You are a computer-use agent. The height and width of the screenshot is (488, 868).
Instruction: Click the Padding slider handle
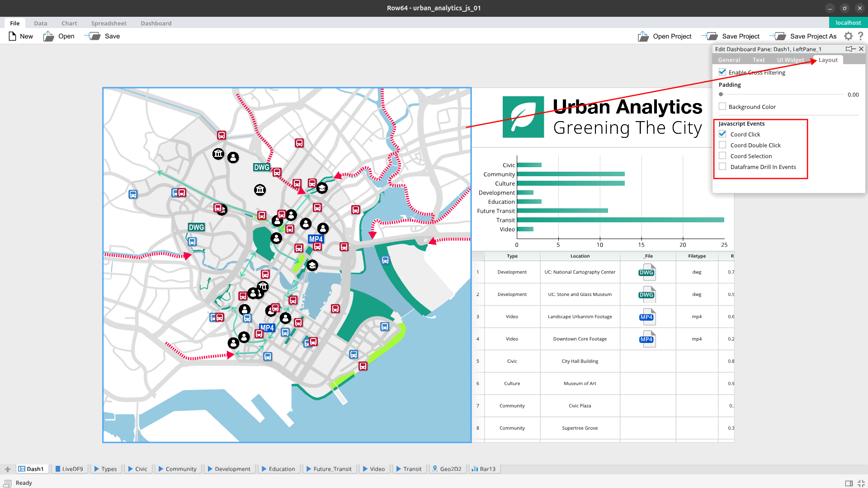point(721,94)
